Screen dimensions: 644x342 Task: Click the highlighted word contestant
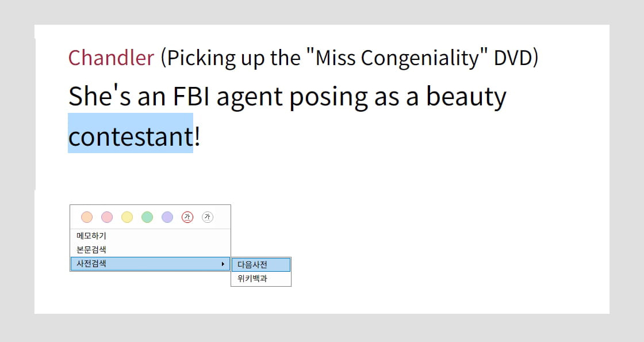pos(131,136)
